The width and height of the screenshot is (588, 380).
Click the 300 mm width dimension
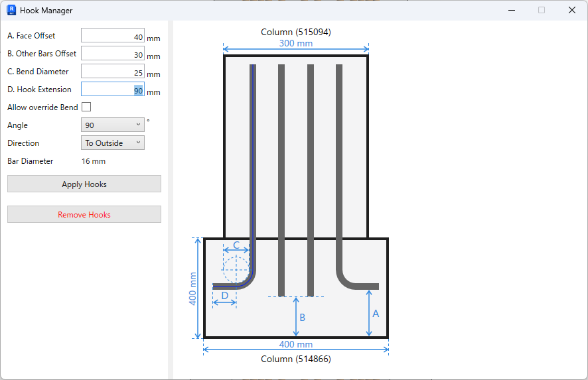coord(296,44)
